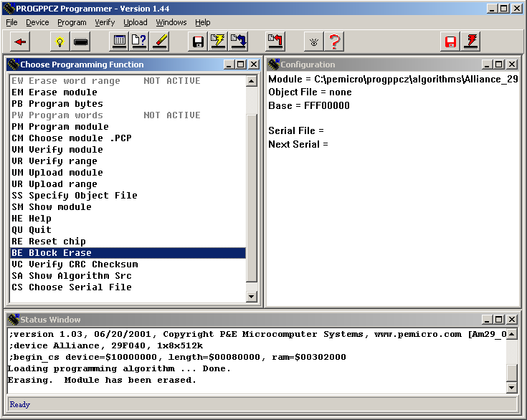The width and height of the screenshot is (527, 420).
Task: Click Status Window scroll up arrow
Action: tap(511, 334)
